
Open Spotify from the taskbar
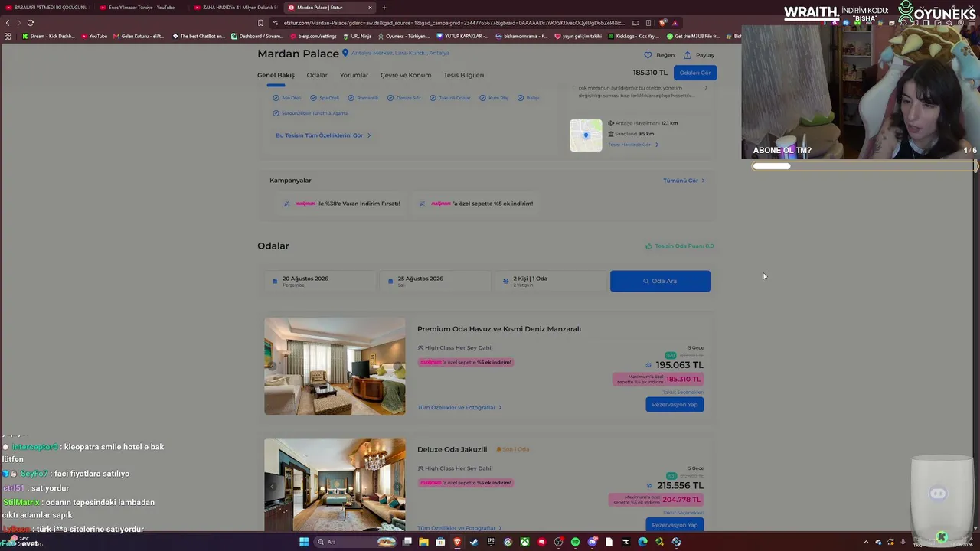click(575, 542)
